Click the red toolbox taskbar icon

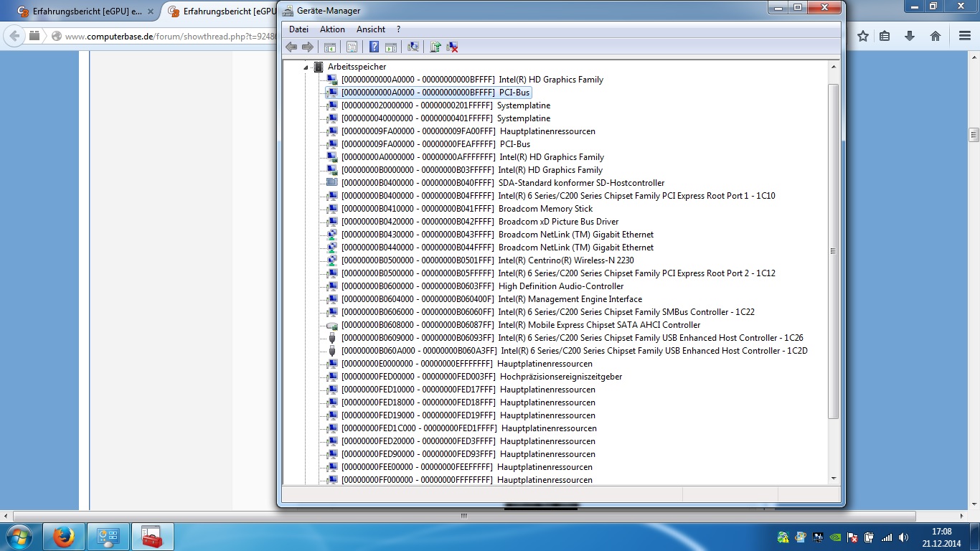coord(151,537)
